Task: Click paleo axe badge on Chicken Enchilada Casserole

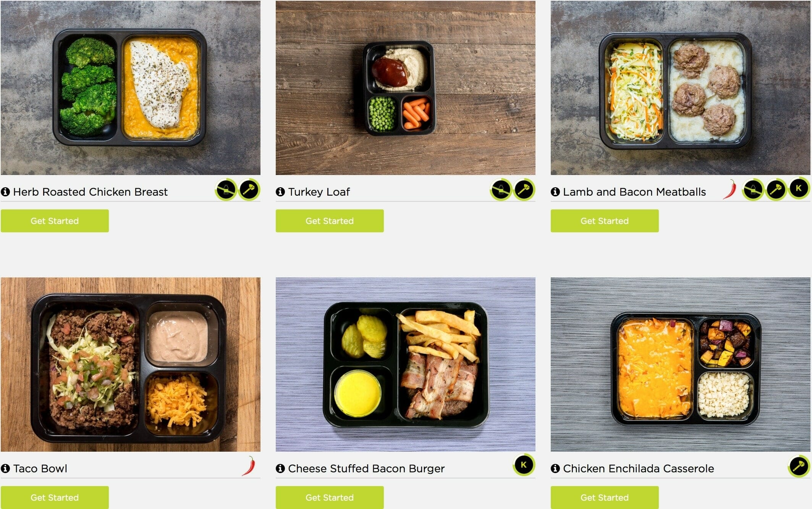Action: click(x=799, y=466)
